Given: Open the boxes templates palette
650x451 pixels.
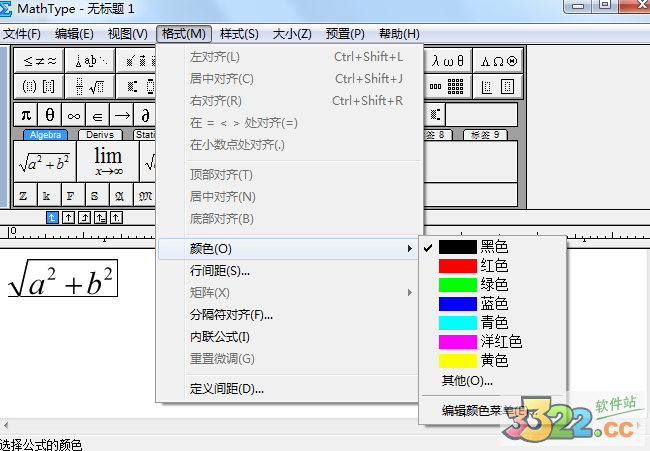Looking at the screenshot, I should point(498,86).
